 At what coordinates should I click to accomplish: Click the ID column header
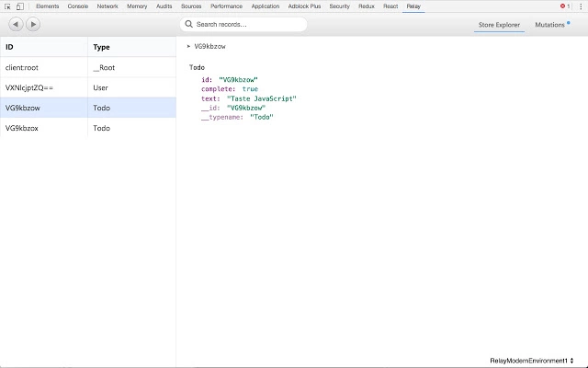pyautogui.click(x=44, y=47)
